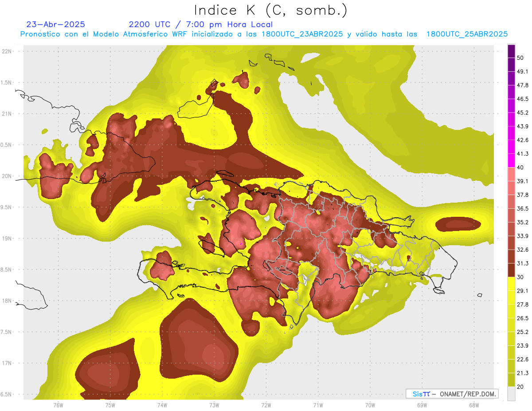Click the color bar label "29.1"
The image size is (532, 411).
click(523, 291)
